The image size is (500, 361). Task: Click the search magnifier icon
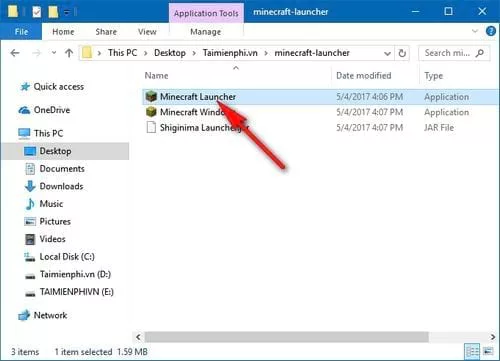tap(480, 53)
